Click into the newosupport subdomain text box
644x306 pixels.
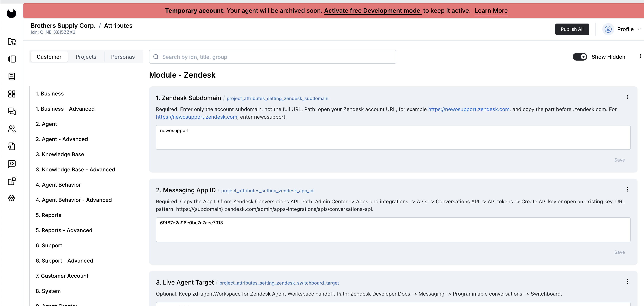pyautogui.click(x=393, y=137)
